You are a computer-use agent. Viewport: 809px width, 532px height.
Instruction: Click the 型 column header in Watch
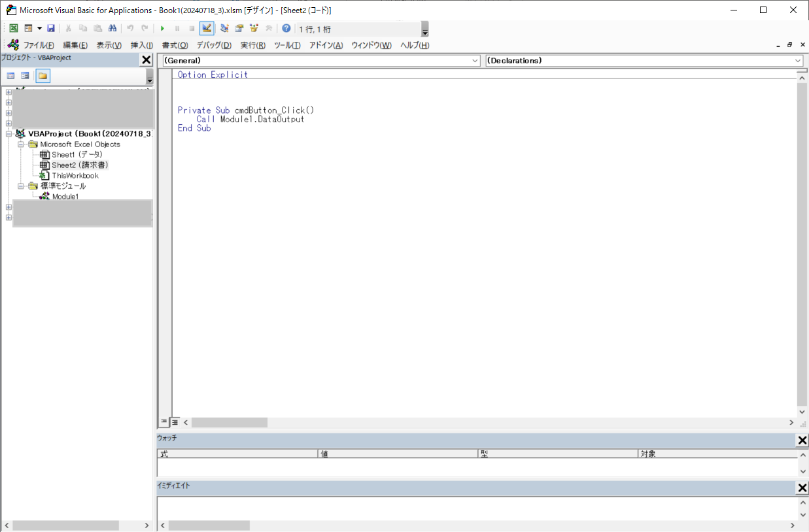click(x=558, y=454)
